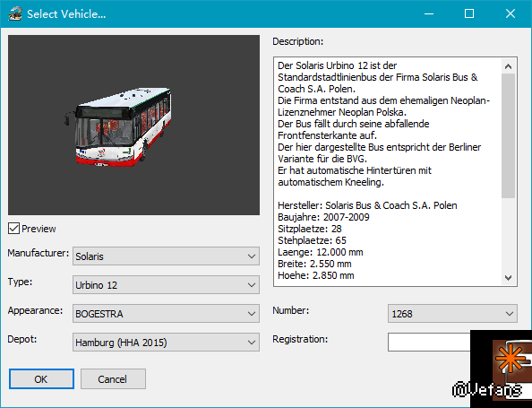Open the Appearance dropdown showing BOGESTRA
Screen dimensions: 532x408
tap(166, 314)
